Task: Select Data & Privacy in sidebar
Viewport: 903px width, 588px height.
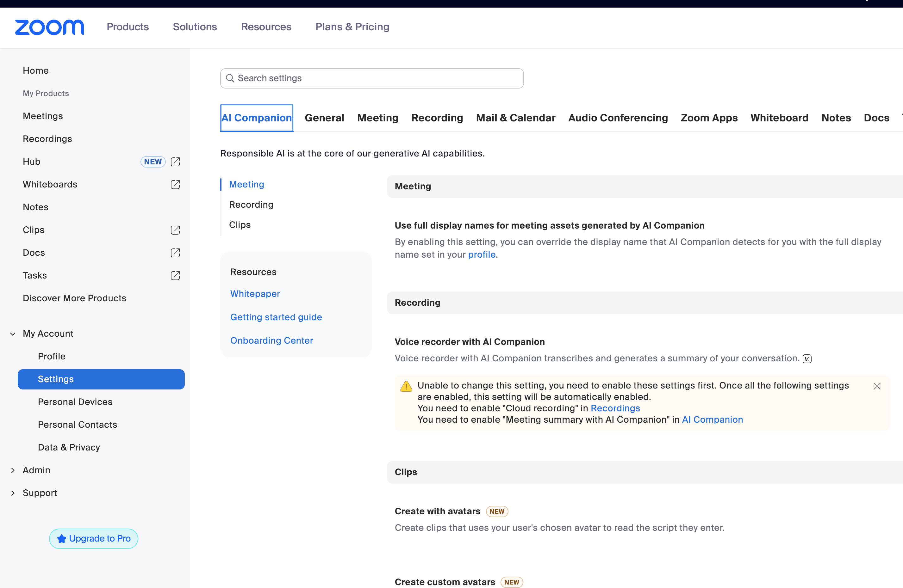Action: click(69, 447)
